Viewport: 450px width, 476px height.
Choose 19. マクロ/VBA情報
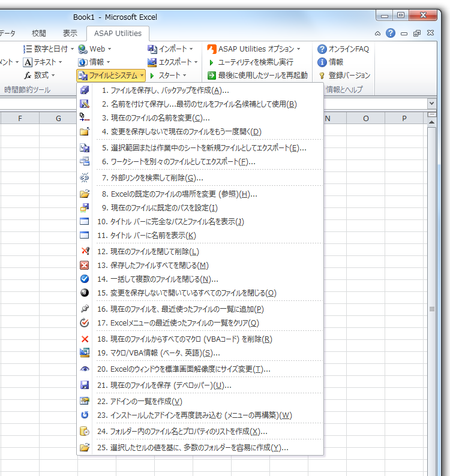tap(200, 353)
